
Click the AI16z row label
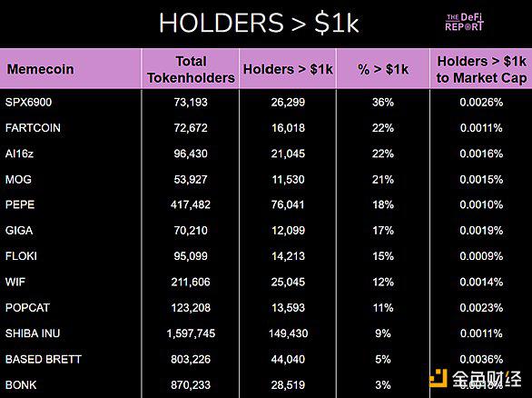(x=19, y=154)
